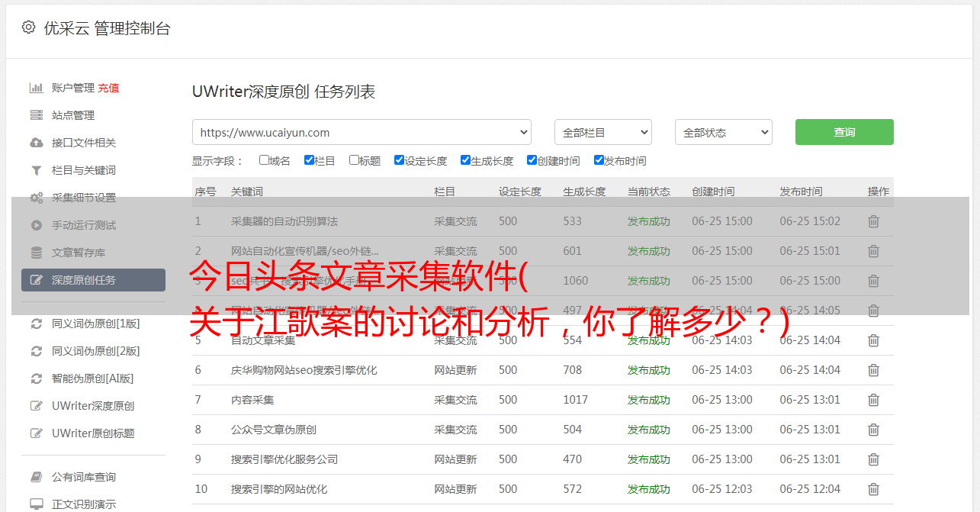Delete row 10 搜索引擎的网站优化
The width and height of the screenshot is (980, 512).
[874, 489]
